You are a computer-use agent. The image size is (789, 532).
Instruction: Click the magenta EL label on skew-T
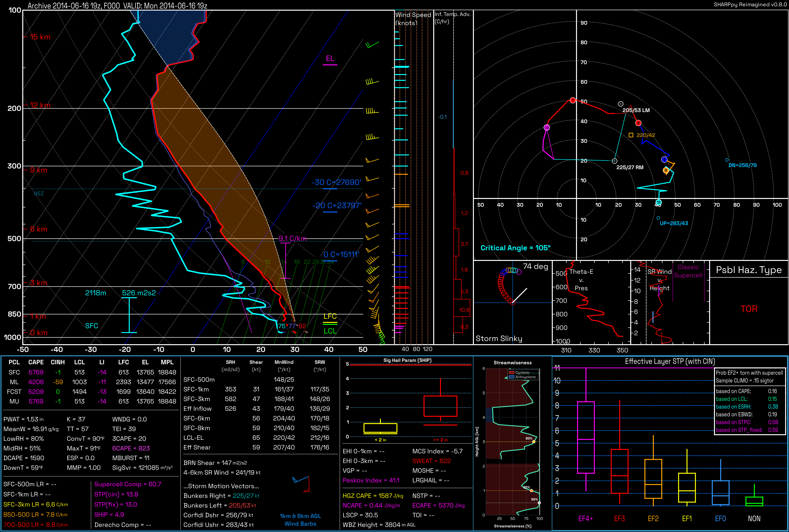pos(330,58)
